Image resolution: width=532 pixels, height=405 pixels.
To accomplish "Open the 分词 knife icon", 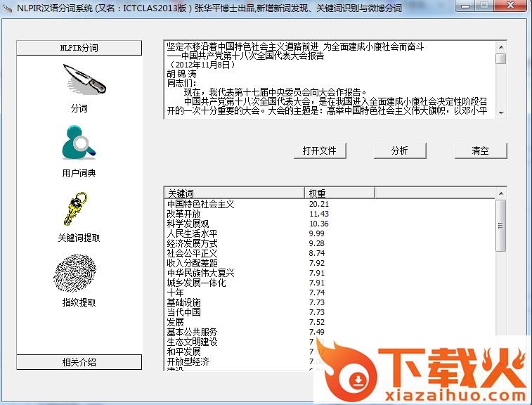I will click(x=84, y=79).
